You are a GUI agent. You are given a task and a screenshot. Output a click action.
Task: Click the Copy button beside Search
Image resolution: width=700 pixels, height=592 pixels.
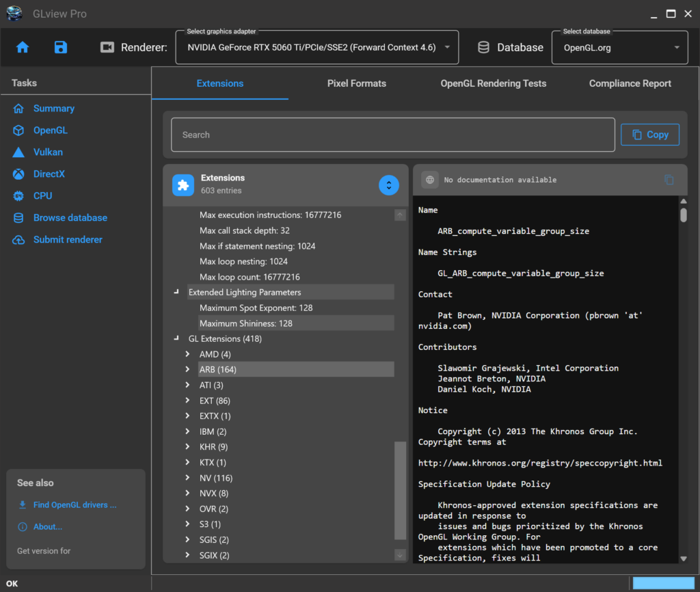tap(649, 135)
